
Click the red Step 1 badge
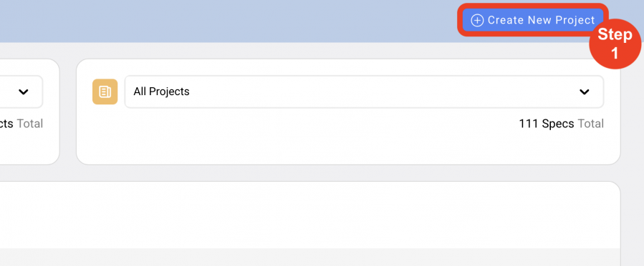[615, 44]
